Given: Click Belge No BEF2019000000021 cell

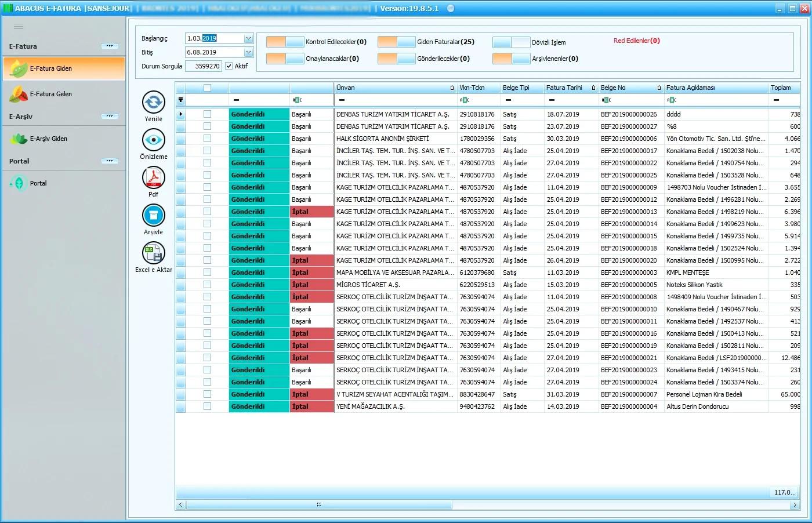Looking at the screenshot, I should click(x=631, y=358).
